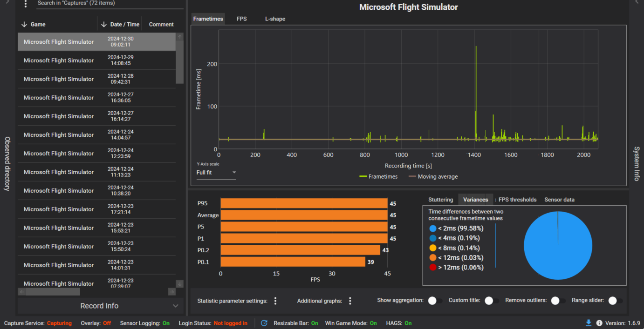Select capture dated 2024-12-24 11:13:23
The height and width of the screenshot is (329, 644).
97,172
